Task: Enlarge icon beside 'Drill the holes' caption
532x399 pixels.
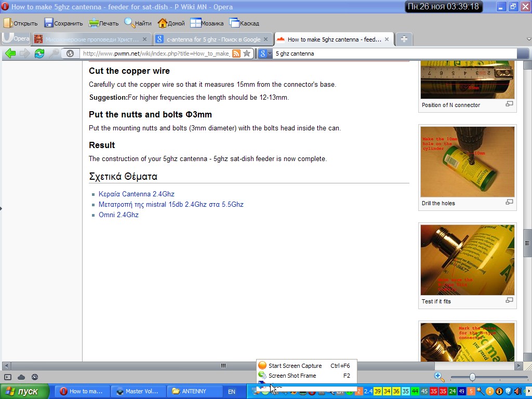Action: point(509,202)
